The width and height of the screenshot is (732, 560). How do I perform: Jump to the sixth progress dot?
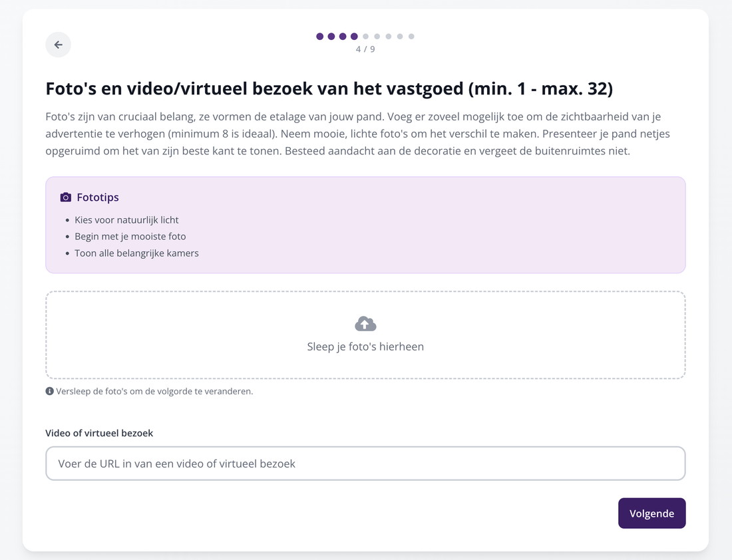(x=377, y=37)
